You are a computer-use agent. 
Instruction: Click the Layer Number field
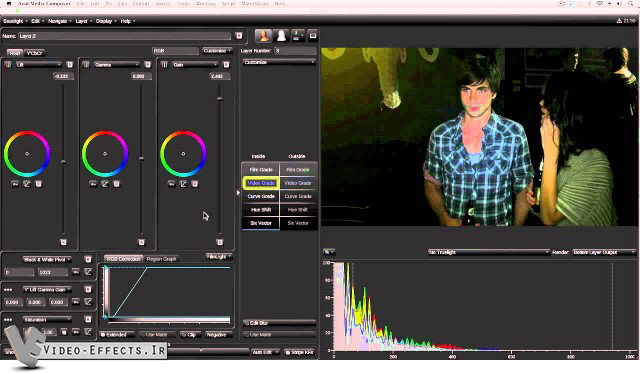[x=295, y=51]
